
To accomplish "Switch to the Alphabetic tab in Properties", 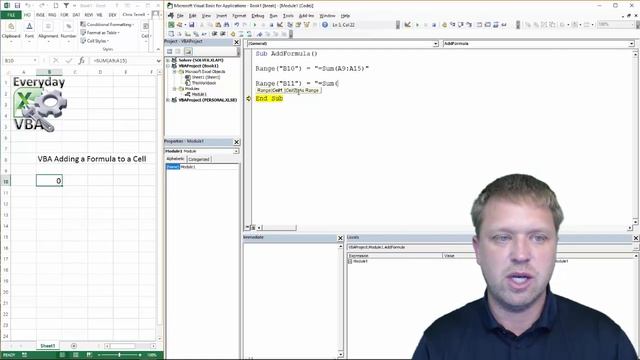I will pyautogui.click(x=176, y=159).
